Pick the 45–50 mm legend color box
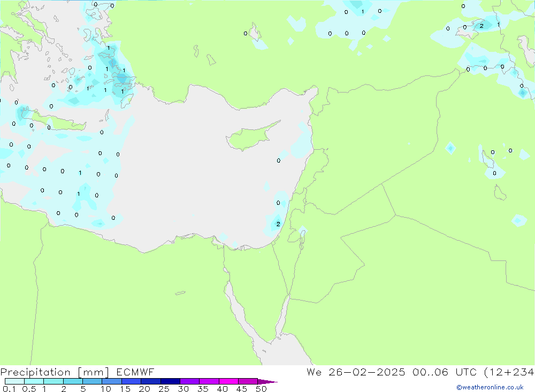535x392 pixels. click(x=248, y=381)
